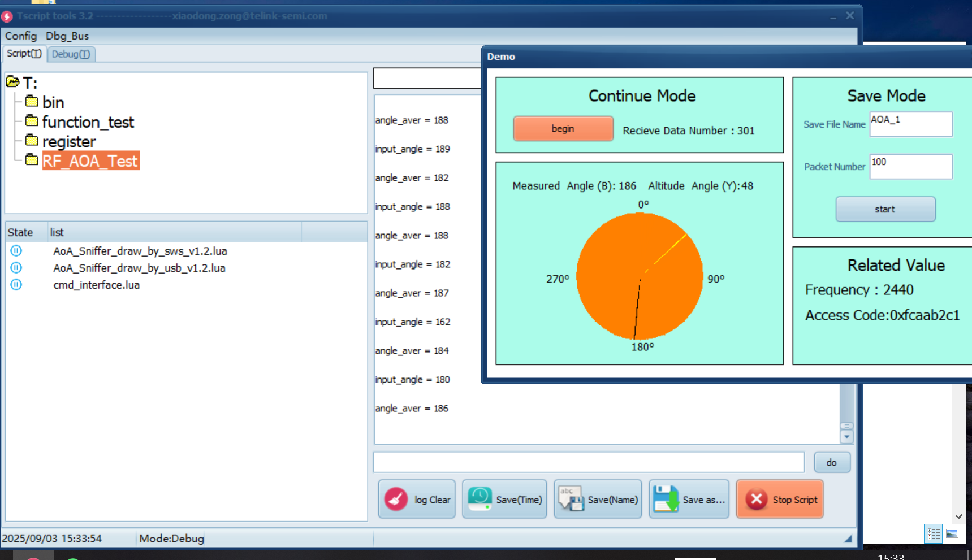The height and width of the screenshot is (560, 972).
Task: Click the log Clear button label
Action: 433,500
